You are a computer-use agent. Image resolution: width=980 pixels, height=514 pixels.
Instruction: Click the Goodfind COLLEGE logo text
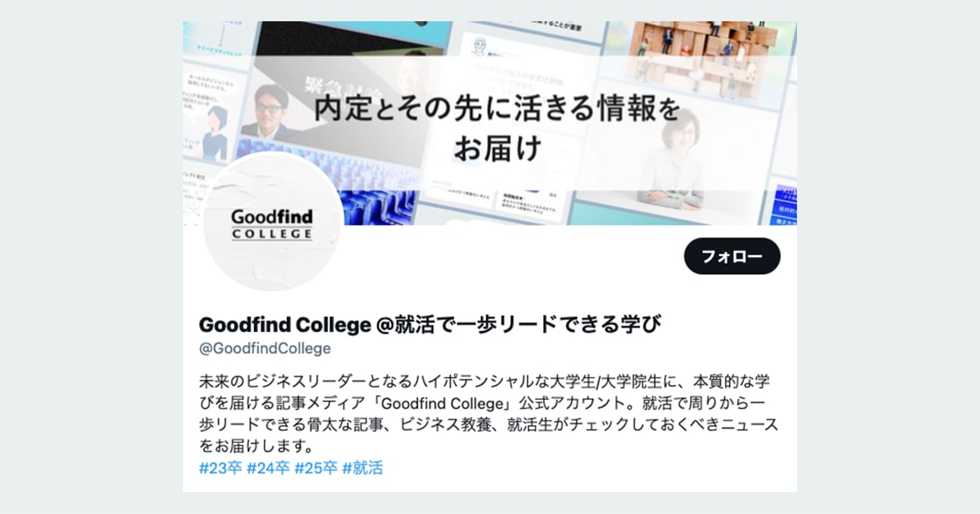[271, 224]
